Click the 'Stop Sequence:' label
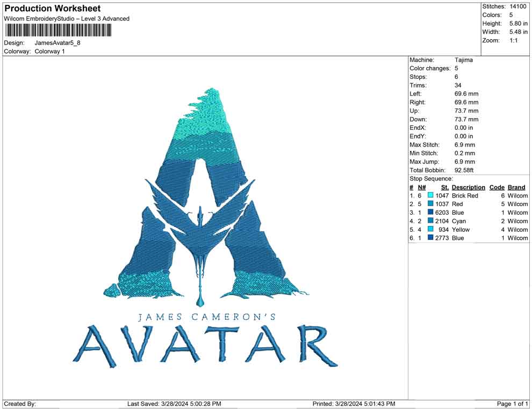Viewport: 532px width, 409px height. click(431, 179)
